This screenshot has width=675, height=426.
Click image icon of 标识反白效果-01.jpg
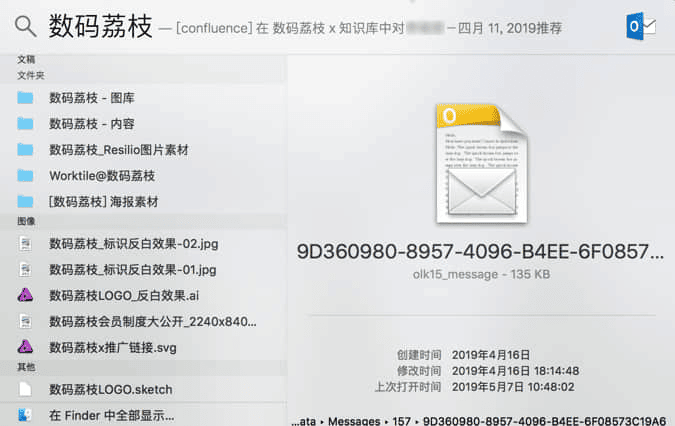(25, 270)
